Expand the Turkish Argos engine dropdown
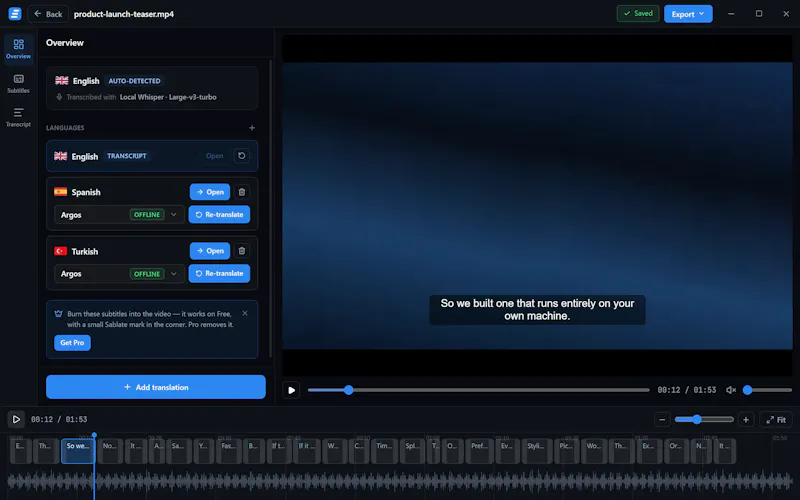Viewport: 800px width, 500px height. click(119, 274)
